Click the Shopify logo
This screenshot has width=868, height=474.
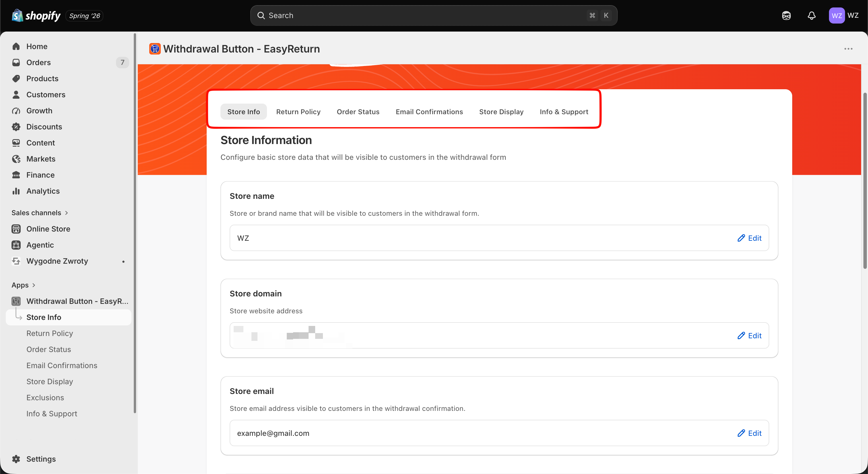(36, 15)
